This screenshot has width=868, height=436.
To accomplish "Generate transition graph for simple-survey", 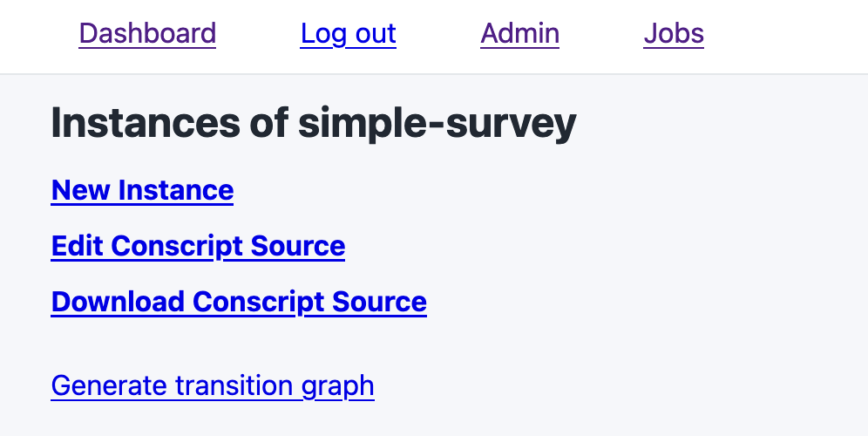I will pyautogui.click(x=213, y=385).
